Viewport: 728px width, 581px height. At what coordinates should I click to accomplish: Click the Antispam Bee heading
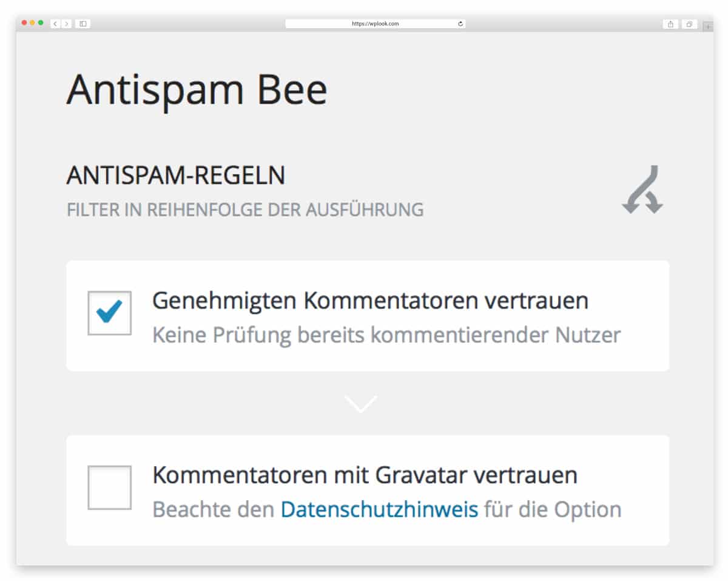click(x=197, y=89)
